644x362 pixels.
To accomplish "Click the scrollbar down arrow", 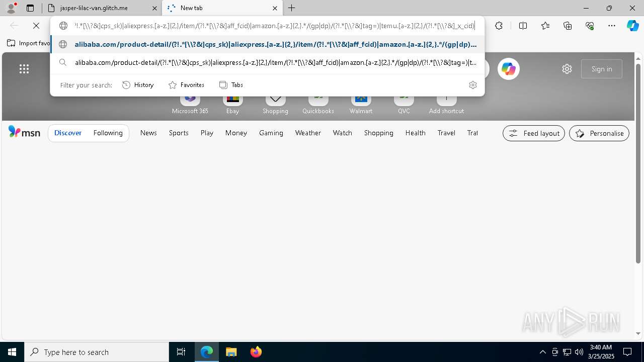I will [638, 333].
